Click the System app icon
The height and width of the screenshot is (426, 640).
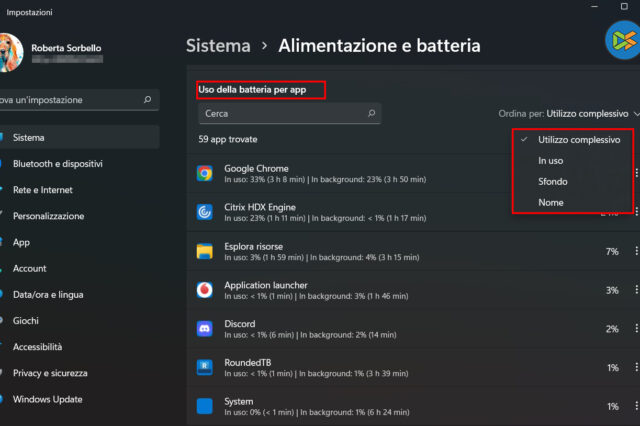pos(205,406)
